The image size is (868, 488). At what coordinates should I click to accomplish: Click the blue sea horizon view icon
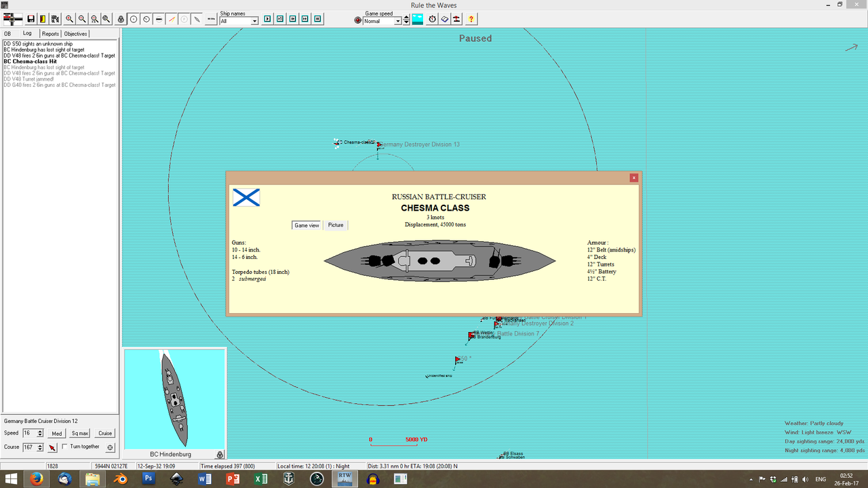(417, 19)
